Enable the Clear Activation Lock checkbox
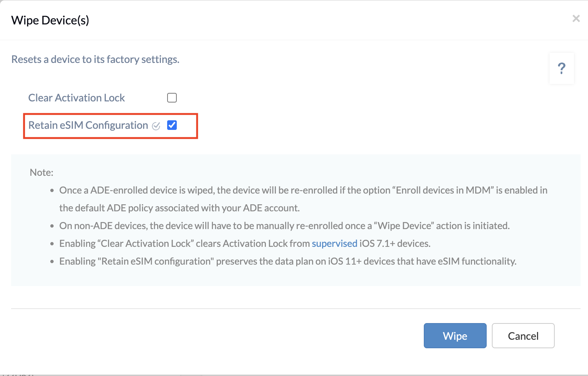The image size is (588, 376). coord(172,98)
